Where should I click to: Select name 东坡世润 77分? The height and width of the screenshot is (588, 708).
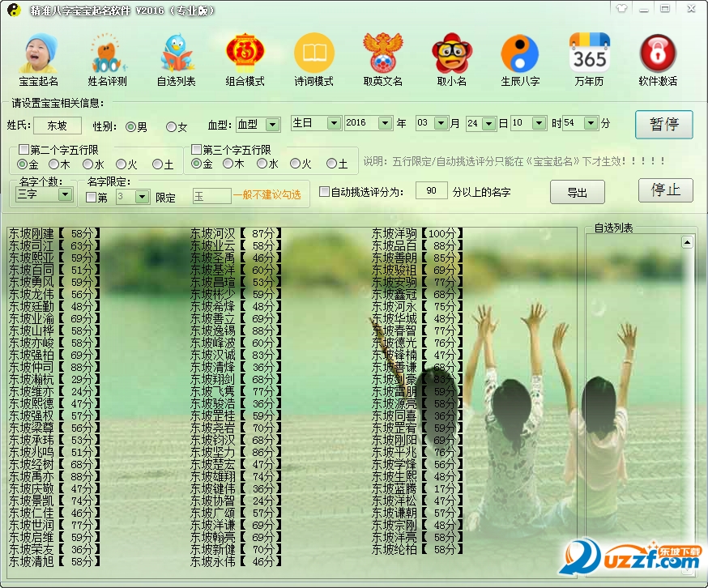click(x=54, y=525)
